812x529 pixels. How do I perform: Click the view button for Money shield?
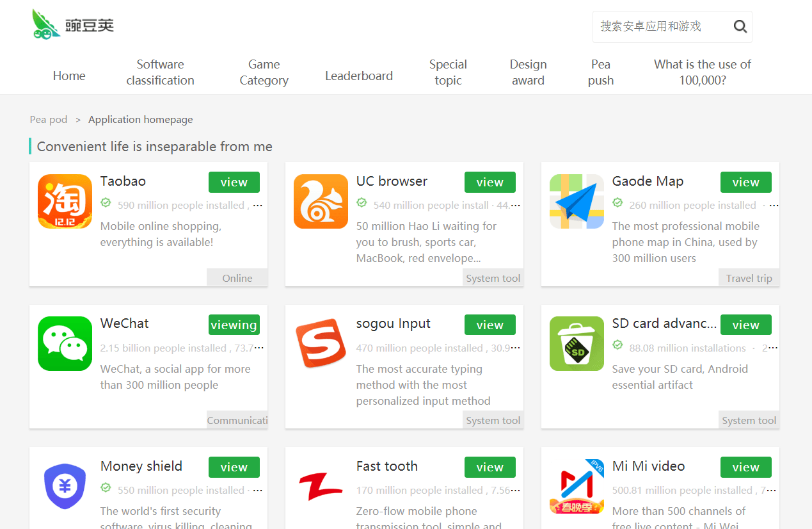(234, 468)
